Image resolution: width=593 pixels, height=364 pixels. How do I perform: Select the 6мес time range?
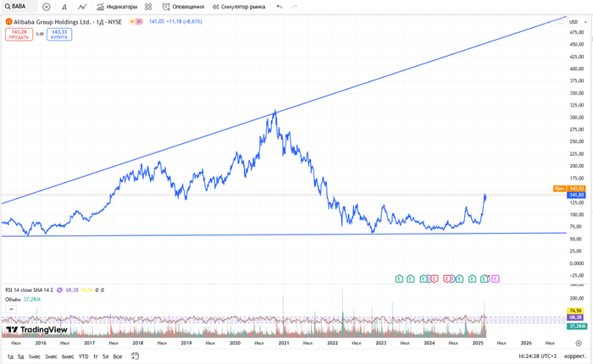pyautogui.click(x=68, y=356)
